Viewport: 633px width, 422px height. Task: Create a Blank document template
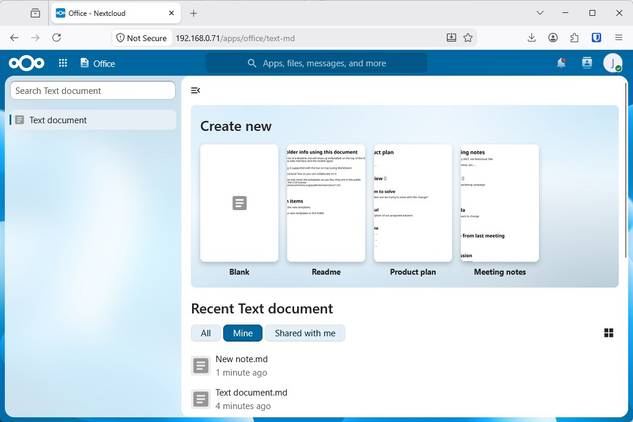[x=239, y=203]
